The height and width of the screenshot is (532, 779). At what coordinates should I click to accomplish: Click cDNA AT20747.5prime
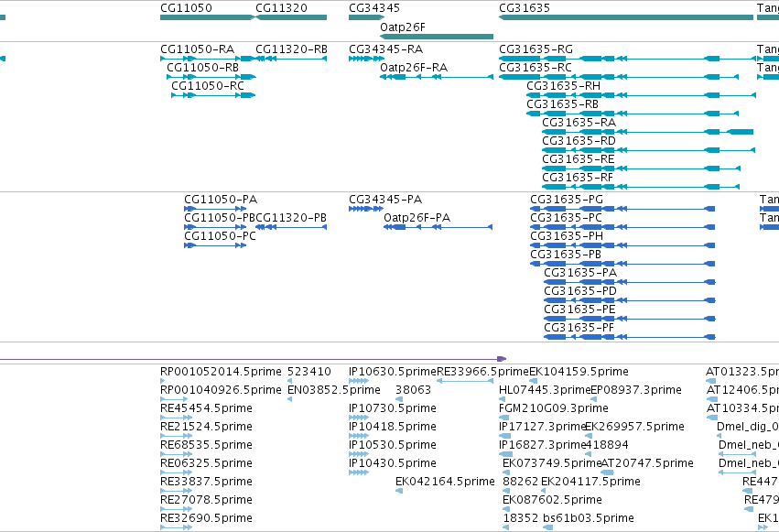[x=647, y=464]
